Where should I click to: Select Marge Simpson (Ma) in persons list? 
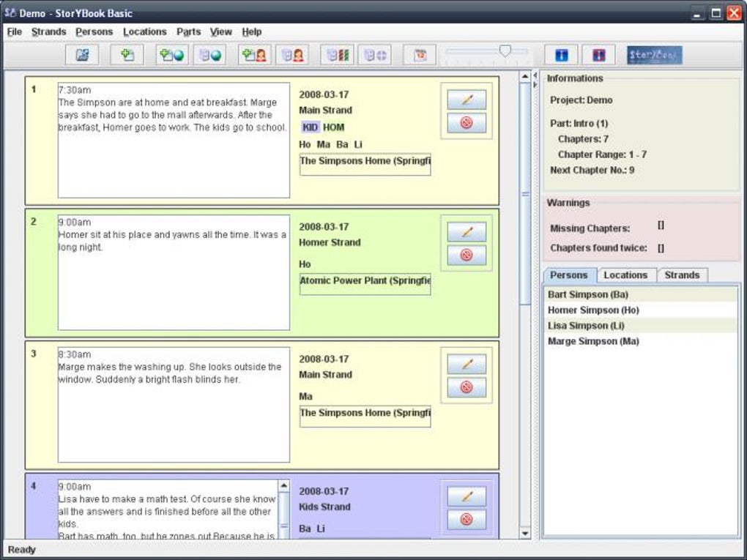click(640, 341)
